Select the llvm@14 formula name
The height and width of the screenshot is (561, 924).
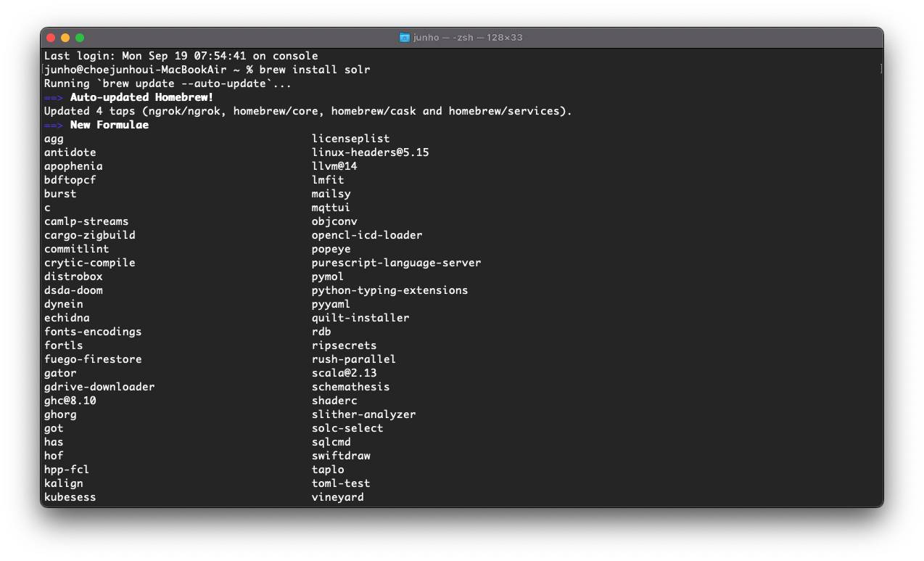click(x=335, y=165)
